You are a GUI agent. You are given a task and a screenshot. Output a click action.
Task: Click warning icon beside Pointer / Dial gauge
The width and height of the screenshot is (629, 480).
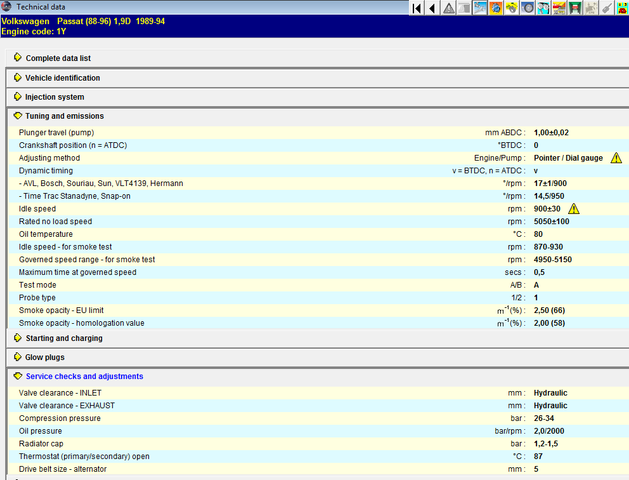616,158
